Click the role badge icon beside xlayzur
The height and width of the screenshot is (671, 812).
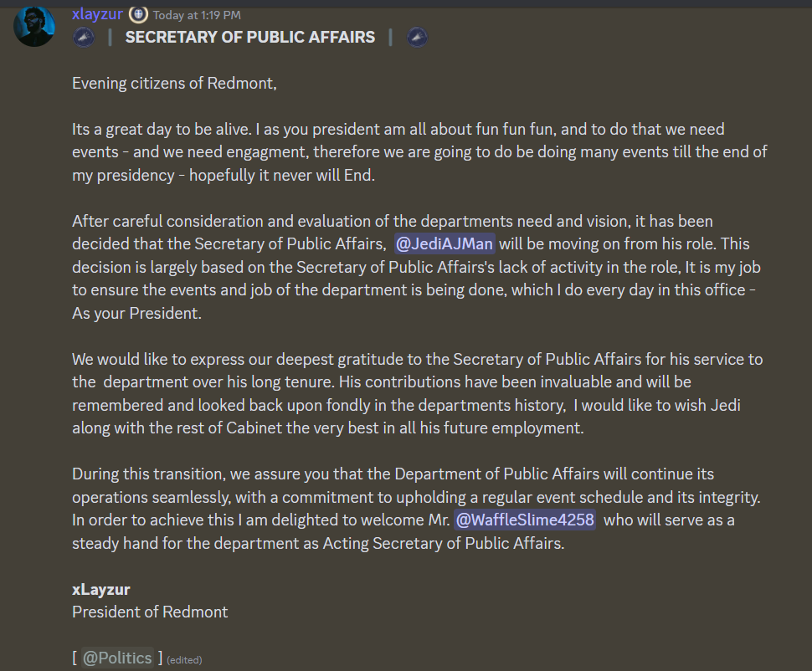click(x=138, y=14)
